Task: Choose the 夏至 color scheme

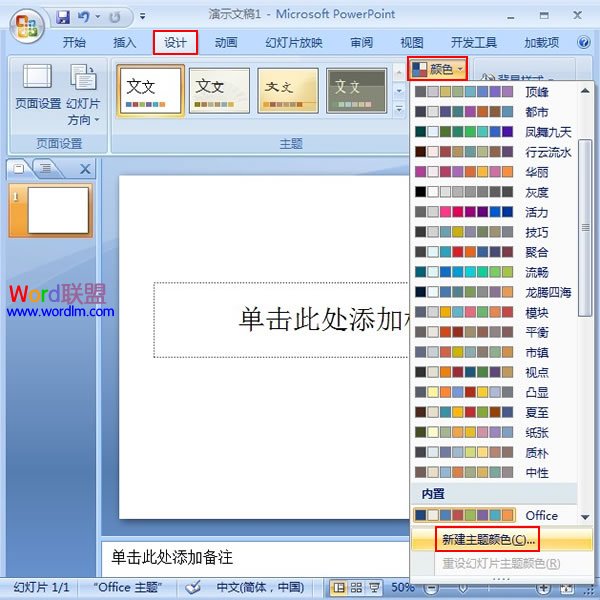Action: pos(494,412)
